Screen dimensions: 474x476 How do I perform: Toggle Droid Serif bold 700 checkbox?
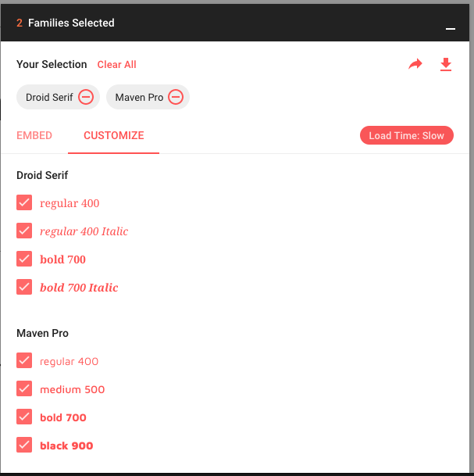pos(24,259)
